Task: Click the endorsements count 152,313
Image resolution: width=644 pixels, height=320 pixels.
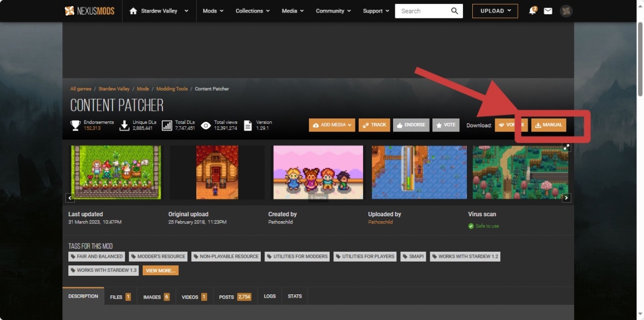Action: (x=92, y=128)
